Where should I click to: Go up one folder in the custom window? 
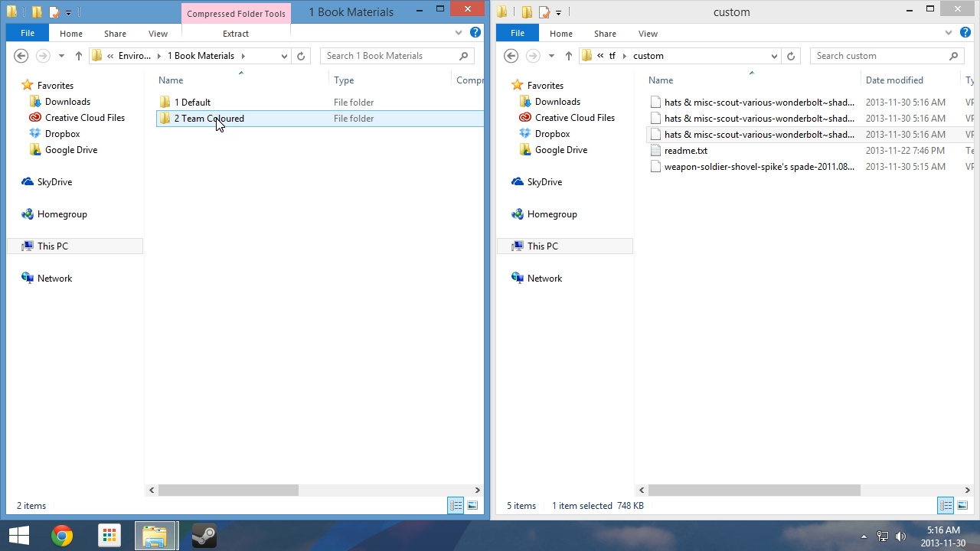[568, 56]
